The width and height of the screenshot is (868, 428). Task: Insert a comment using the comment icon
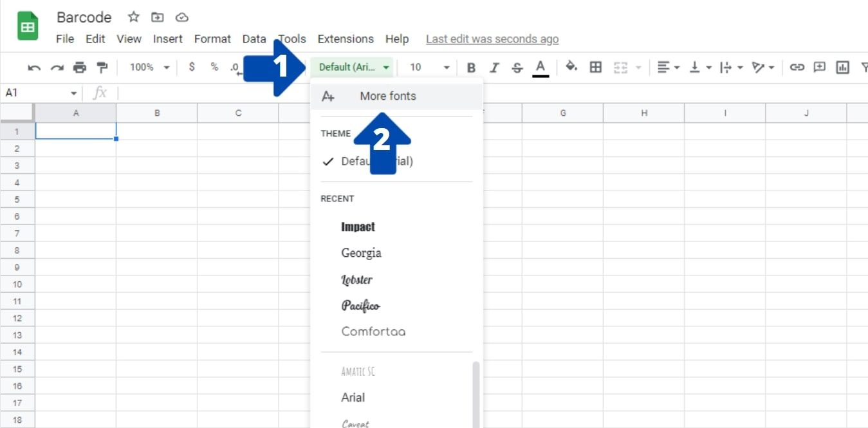pos(818,67)
